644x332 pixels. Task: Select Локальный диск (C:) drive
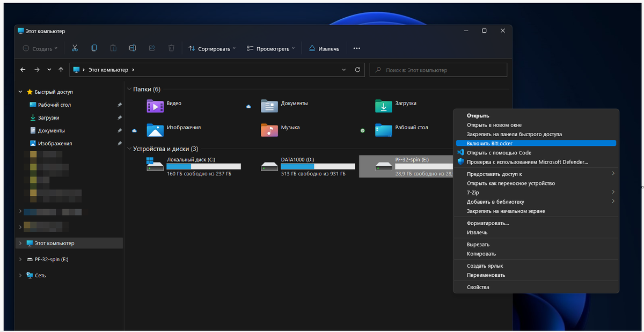pos(194,166)
